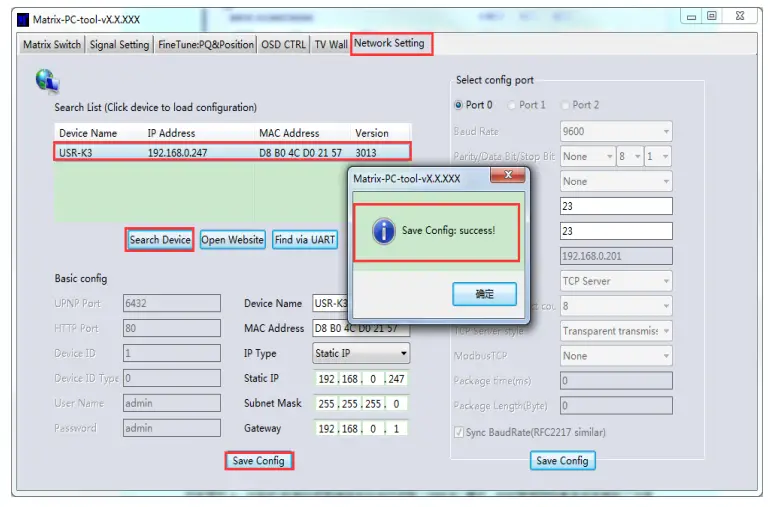770x507 pixels.
Task: Minimize the Matrix-PC-tool main window
Action: click(691, 17)
